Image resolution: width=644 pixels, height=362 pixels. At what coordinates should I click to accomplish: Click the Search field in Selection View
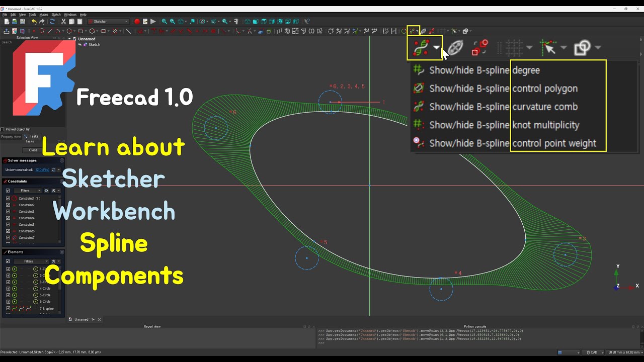[33, 42]
